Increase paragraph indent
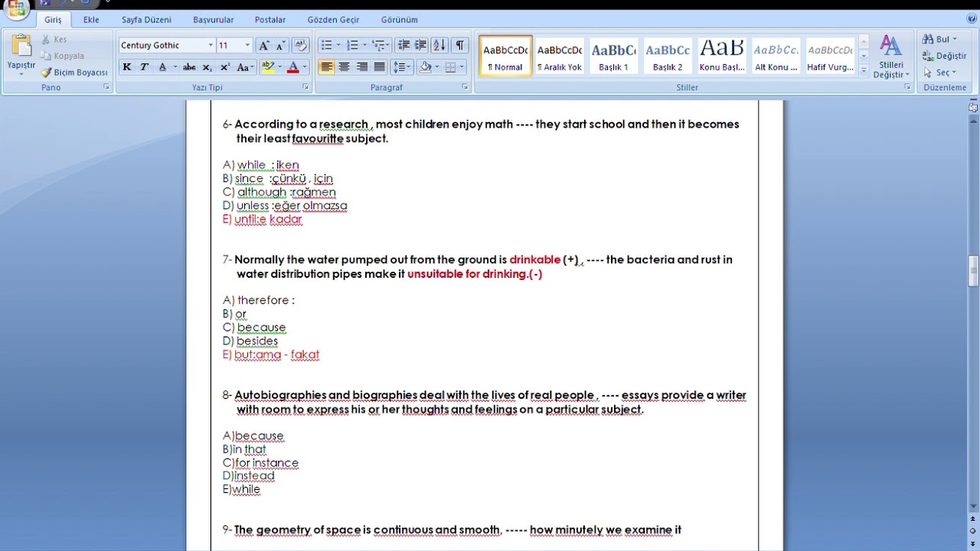 [420, 46]
